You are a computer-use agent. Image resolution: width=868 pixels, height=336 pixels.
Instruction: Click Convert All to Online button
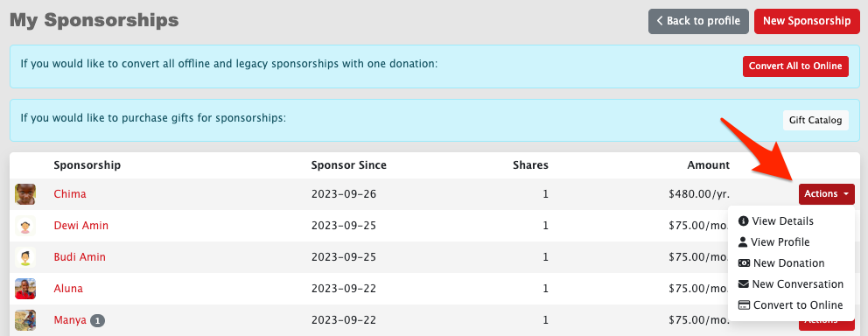coord(795,66)
